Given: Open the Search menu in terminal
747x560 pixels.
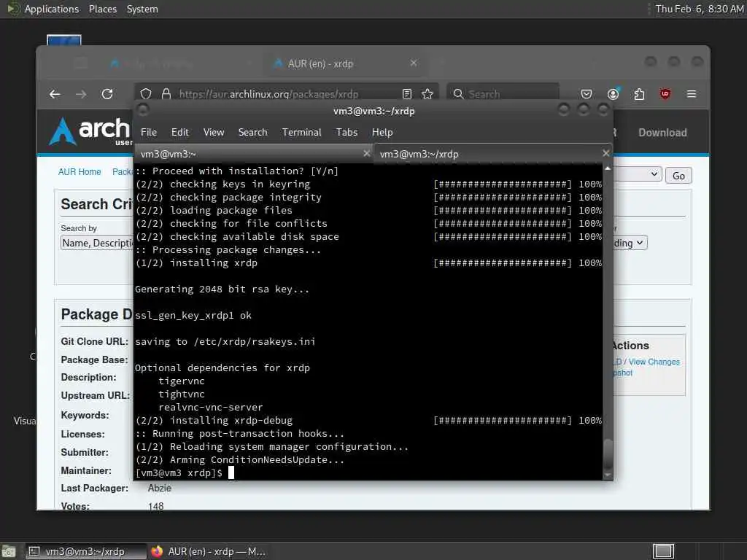Looking at the screenshot, I should [252, 133].
